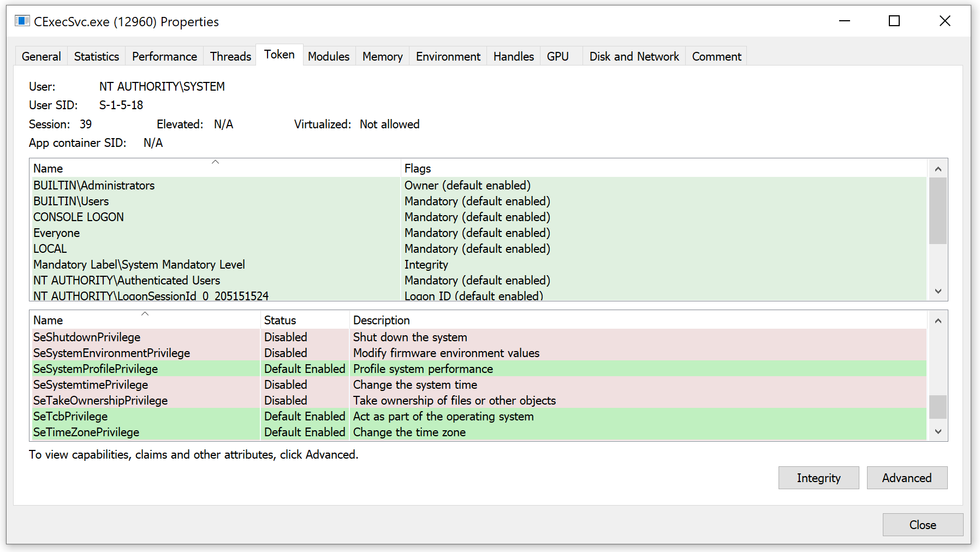980x552 pixels.
Task: Click the NT AUTHORITY\SYSTEM user value
Action: [x=162, y=86]
